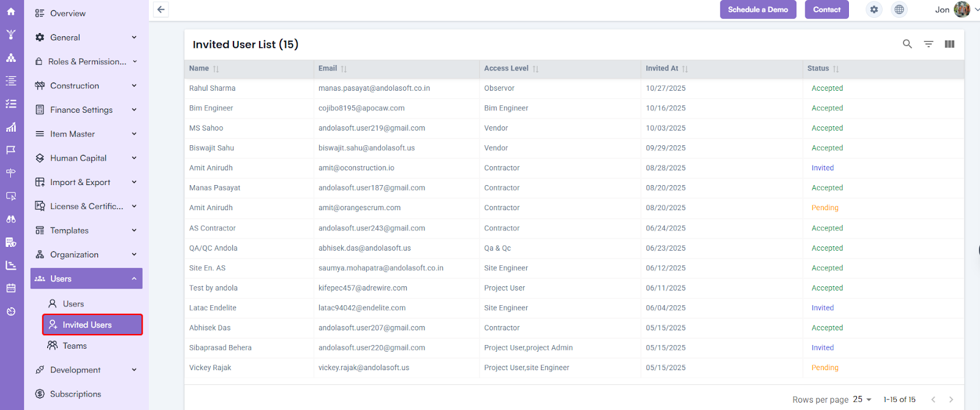Image resolution: width=980 pixels, height=410 pixels.
Task: Open the Rows per page dropdown
Action: click(x=862, y=400)
